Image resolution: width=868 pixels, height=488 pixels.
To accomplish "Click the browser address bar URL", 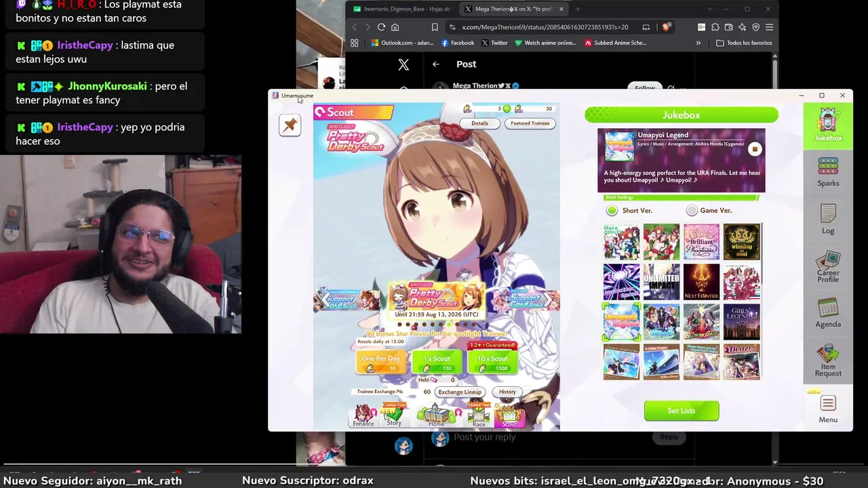I will click(545, 27).
